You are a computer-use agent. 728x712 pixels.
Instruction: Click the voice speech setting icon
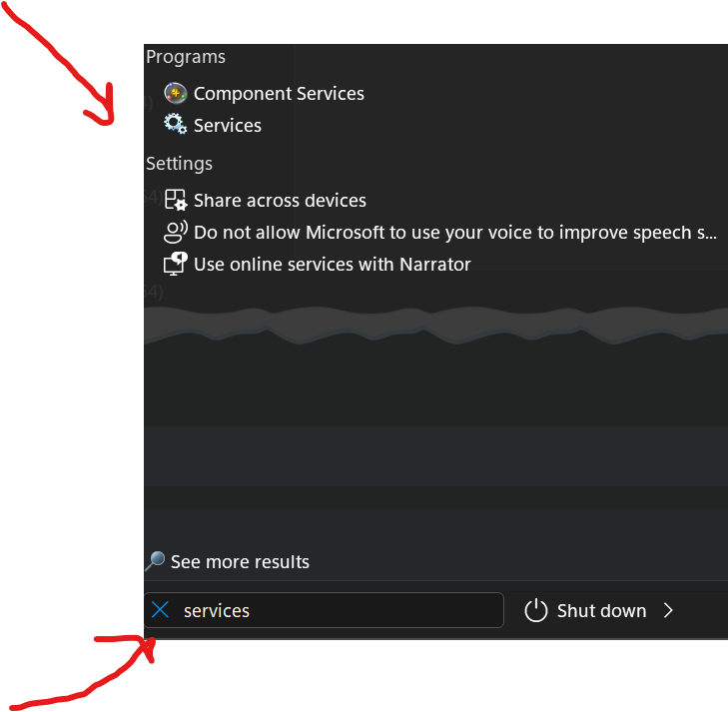[x=176, y=233]
